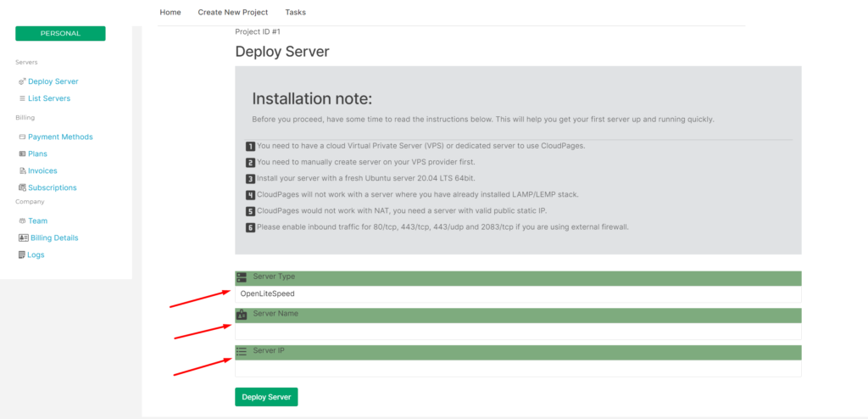Go to Home in top navigation
The image size is (868, 419).
(x=170, y=12)
